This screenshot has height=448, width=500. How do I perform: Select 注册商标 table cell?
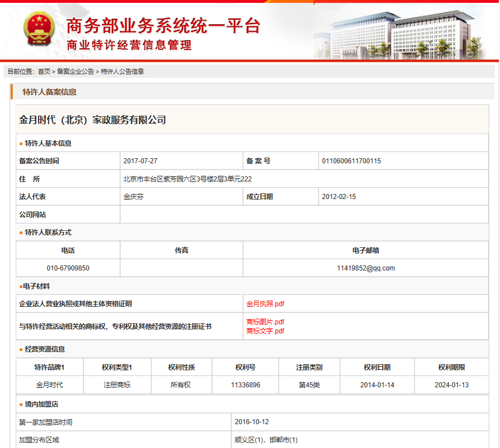(x=117, y=385)
